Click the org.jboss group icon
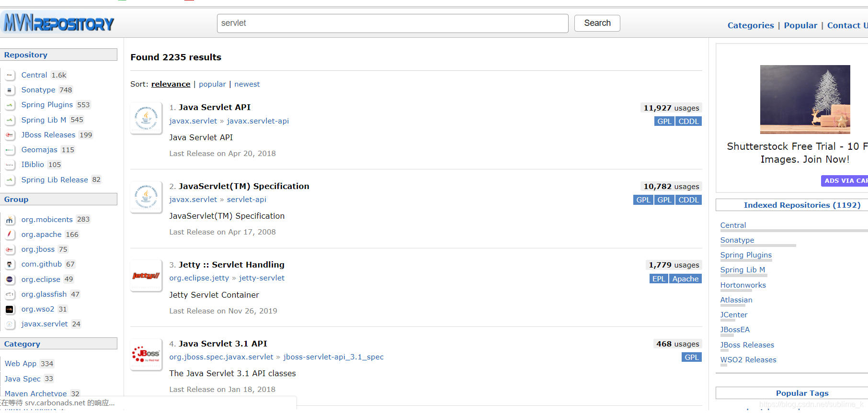 (10, 249)
